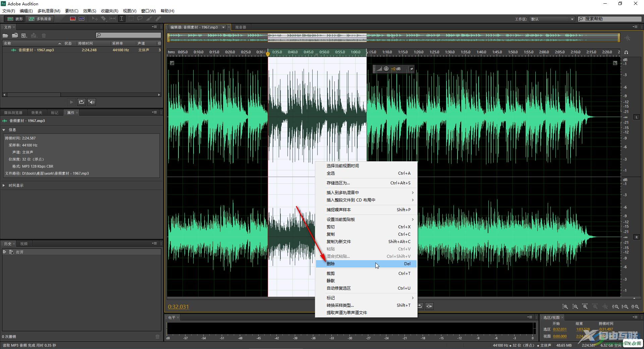The width and height of the screenshot is (644, 349).
Task: Show the spectral pitch display
Action: point(82,19)
